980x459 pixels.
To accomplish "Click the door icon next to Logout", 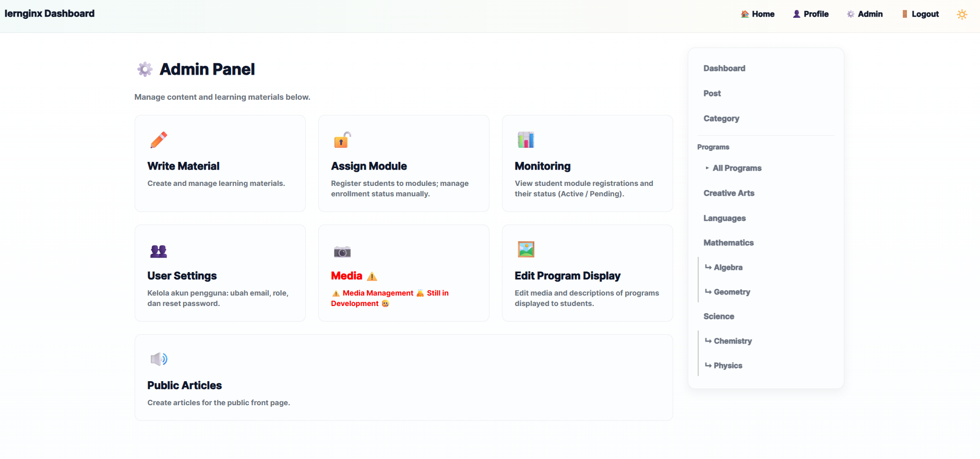I will (x=905, y=14).
